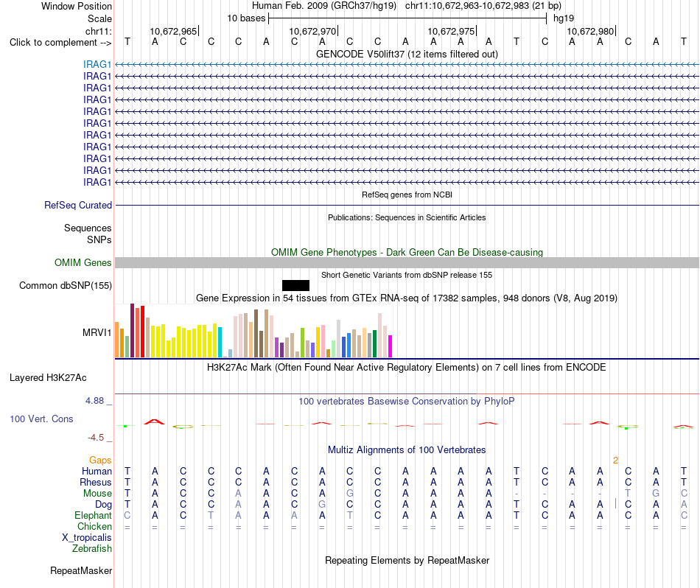Viewport: 700px width, 588px height.
Task: Click the orange gap count 2
Action: pos(615,461)
